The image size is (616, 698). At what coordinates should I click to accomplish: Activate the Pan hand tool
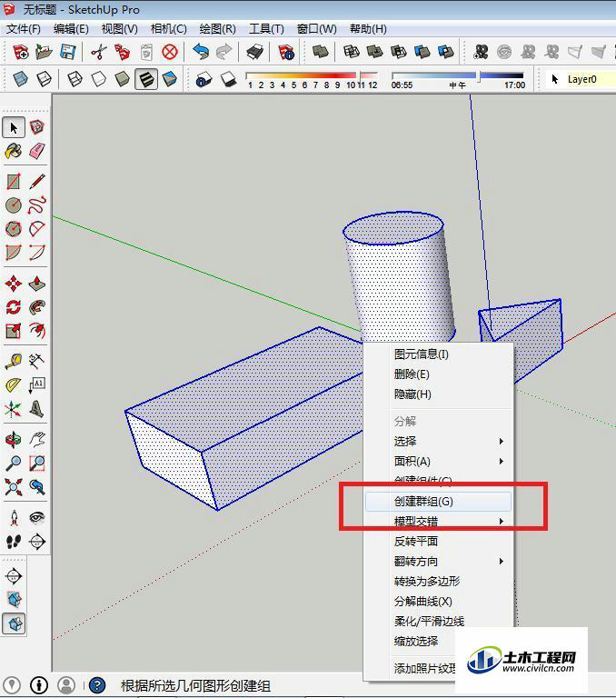[37, 440]
